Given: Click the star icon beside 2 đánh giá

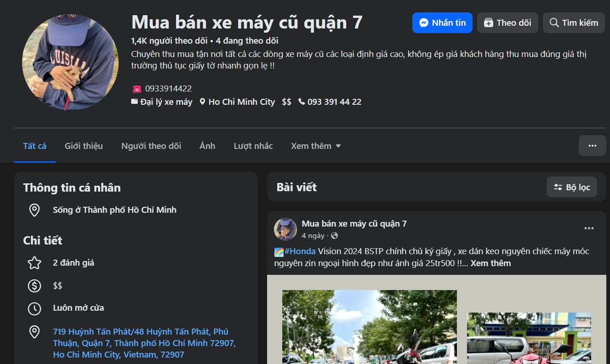Looking at the screenshot, I should coord(34,263).
